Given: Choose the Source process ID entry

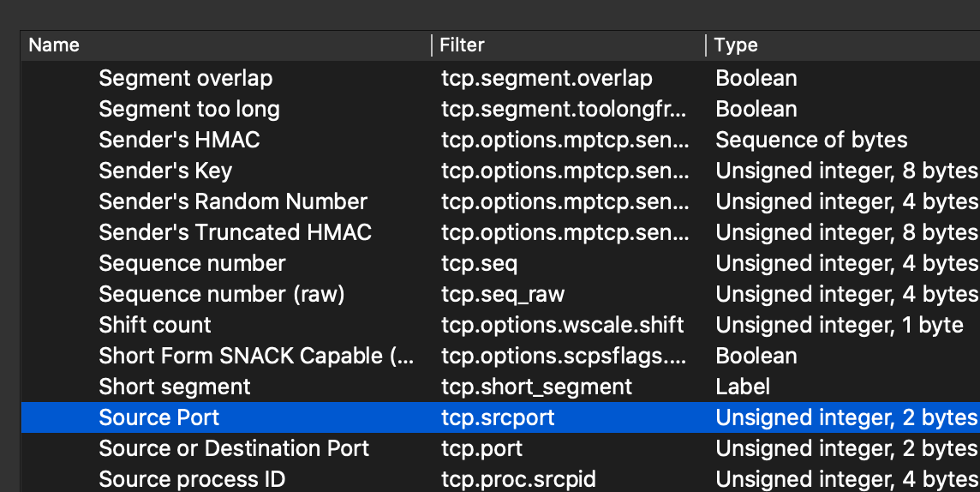Looking at the screenshot, I should (192, 479).
